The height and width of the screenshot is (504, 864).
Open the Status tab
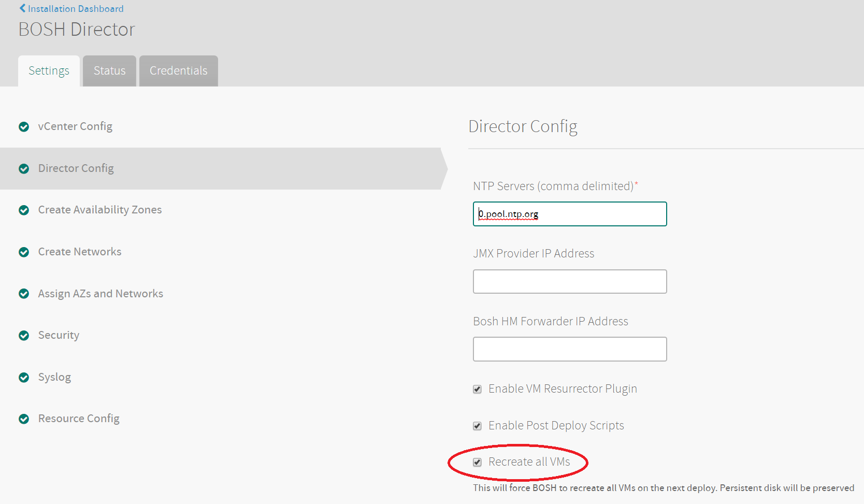point(109,71)
